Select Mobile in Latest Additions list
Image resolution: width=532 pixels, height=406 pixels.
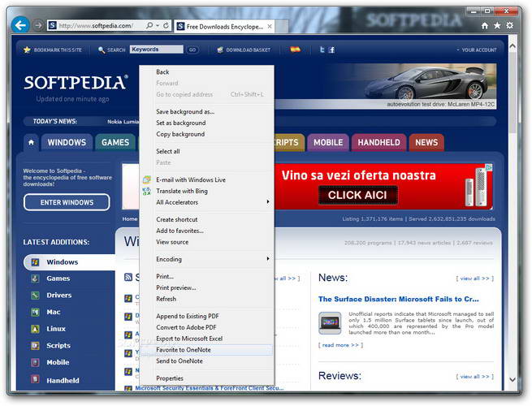coord(58,362)
